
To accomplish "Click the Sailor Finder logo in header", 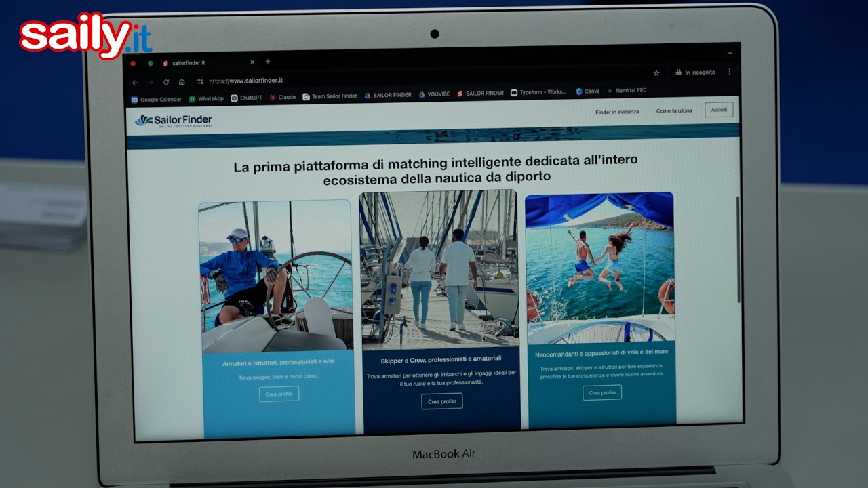I will pyautogui.click(x=173, y=121).
